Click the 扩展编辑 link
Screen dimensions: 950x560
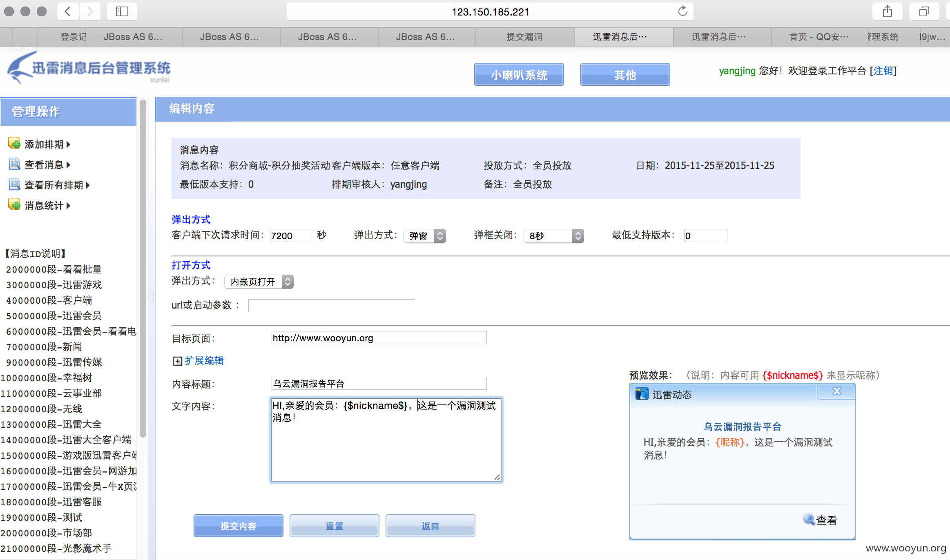click(204, 361)
